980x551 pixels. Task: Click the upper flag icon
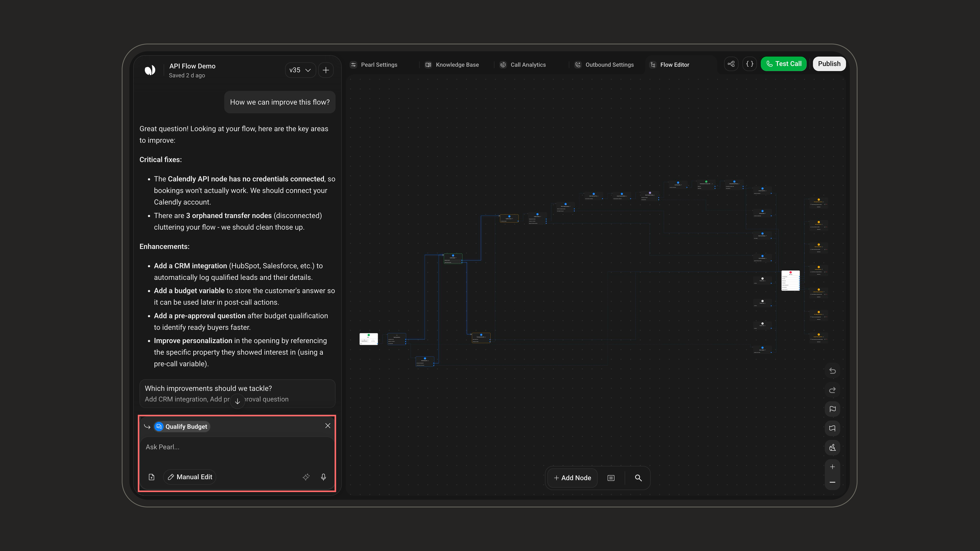832,409
